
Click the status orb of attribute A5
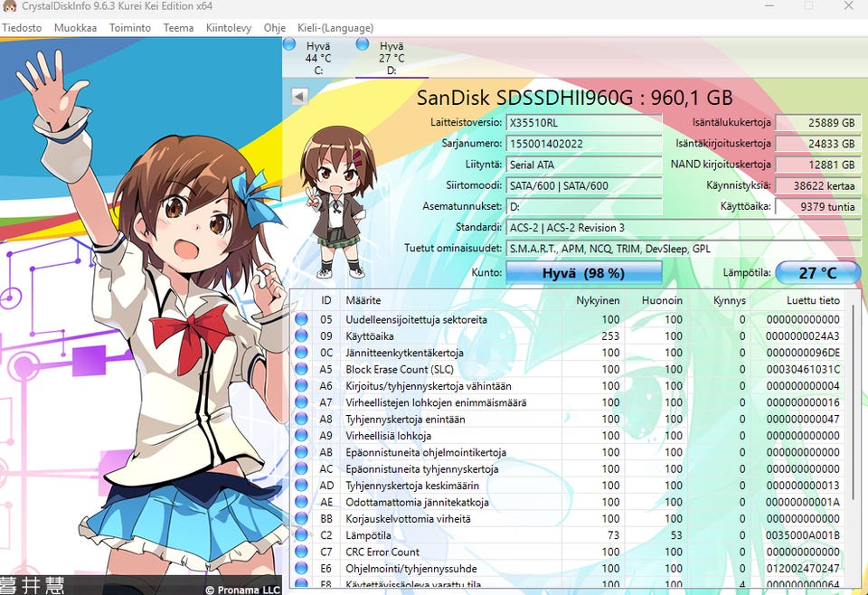(301, 369)
